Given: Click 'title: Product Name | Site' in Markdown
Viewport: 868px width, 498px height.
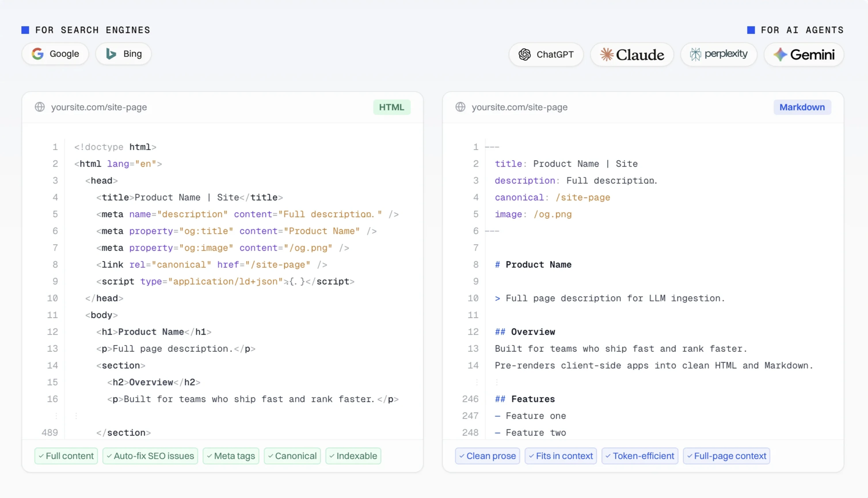Looking at the screenshot, I should pyautogui.click(x=566, y=164).
